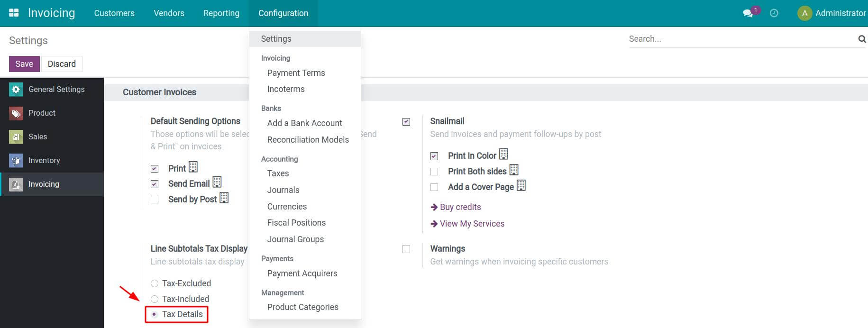Viewport: 868px width, 328px height.
Task: Select Payment Terms from the Configuration menu
Action: tap(296, 73)
